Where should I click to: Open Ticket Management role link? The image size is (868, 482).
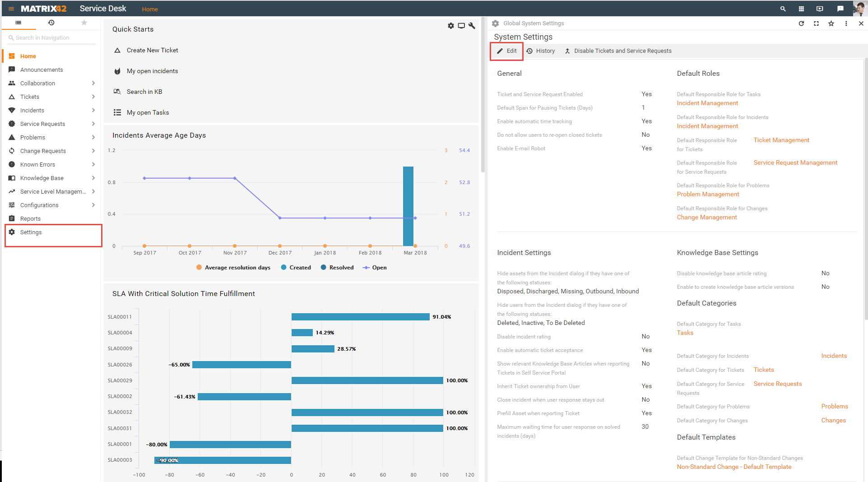[x=781, y=140]
